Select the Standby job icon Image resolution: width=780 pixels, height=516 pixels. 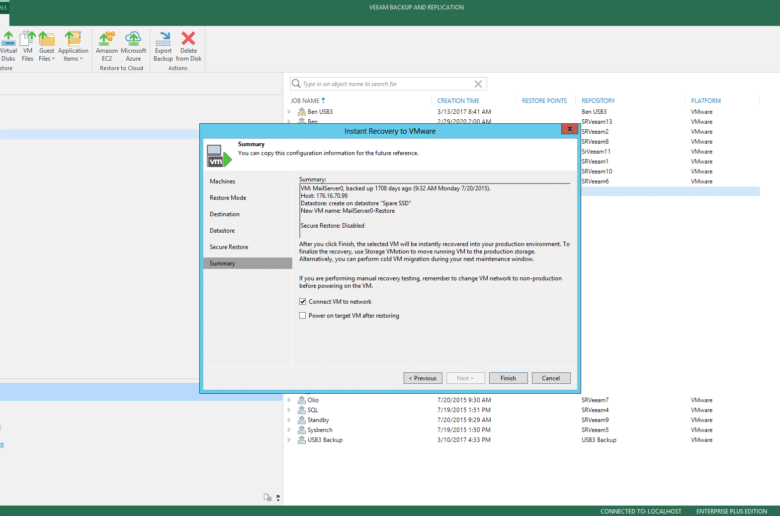(301, 419)
